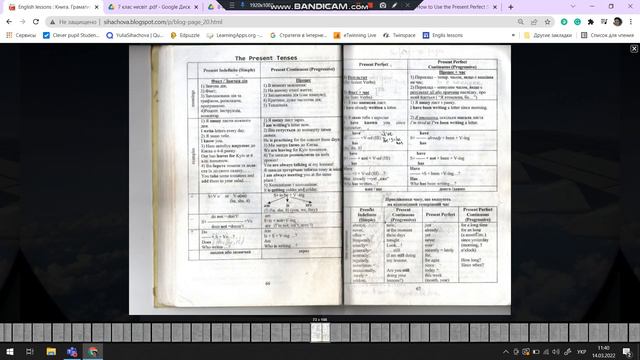The height and width of the screenshot is (360, 640).
Task: Open the Bandicam bar menu icon
Action: click(231, 5)
